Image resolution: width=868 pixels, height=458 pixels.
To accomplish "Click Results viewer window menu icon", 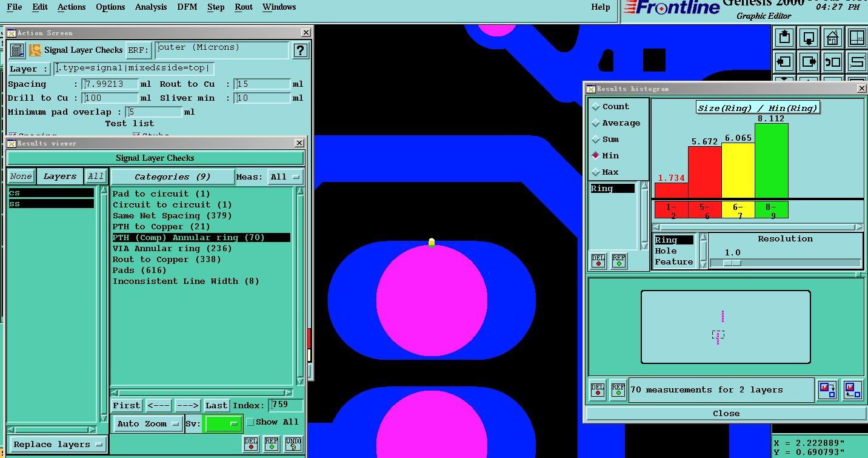I will click(x=12, y=143).
